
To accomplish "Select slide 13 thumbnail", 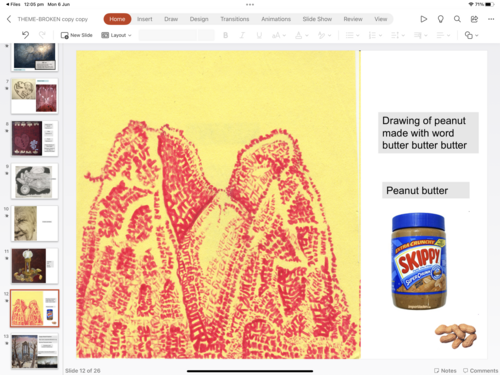I will [34, 351].
